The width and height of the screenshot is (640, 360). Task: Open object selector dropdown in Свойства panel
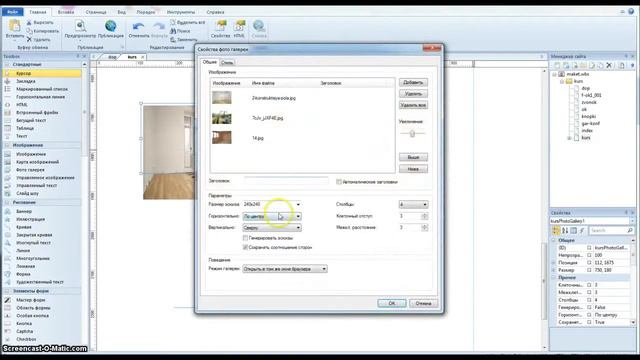click(632, 221)
